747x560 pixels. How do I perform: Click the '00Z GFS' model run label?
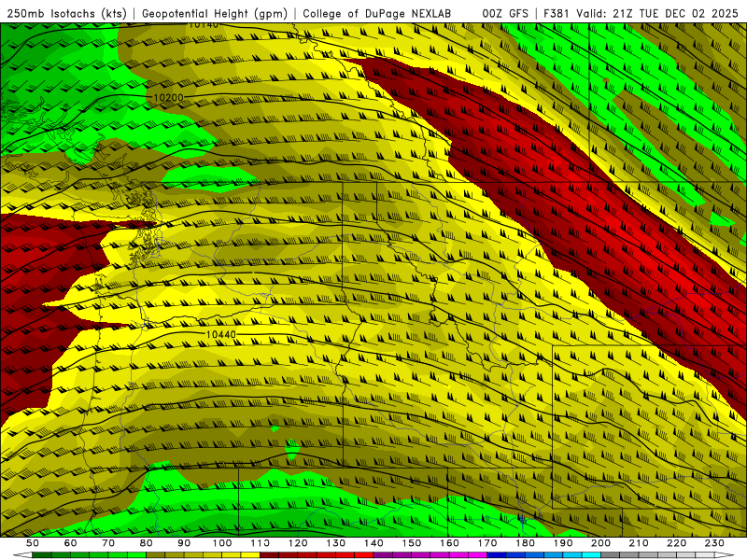[505, 13]
